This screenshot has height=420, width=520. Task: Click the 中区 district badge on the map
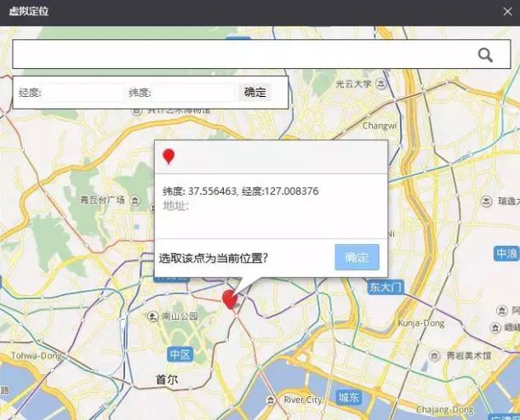(179, 354)
